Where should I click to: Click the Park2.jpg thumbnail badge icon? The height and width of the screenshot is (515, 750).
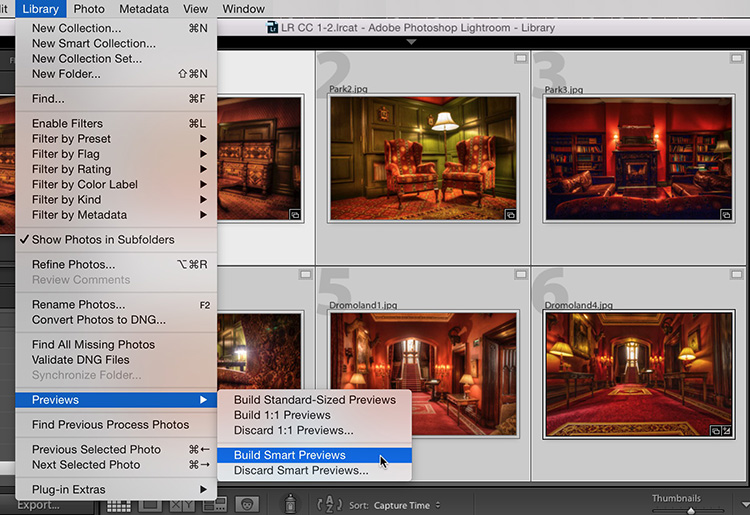510,215
